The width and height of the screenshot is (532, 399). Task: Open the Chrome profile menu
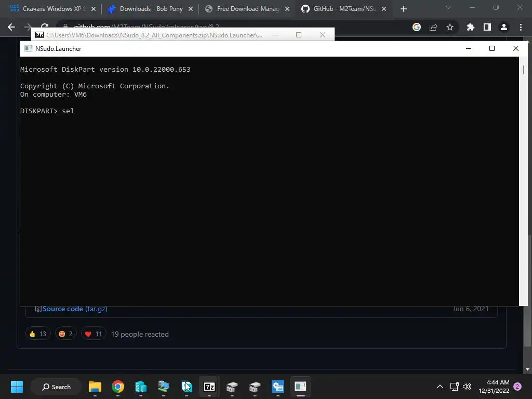pos(504,27)
